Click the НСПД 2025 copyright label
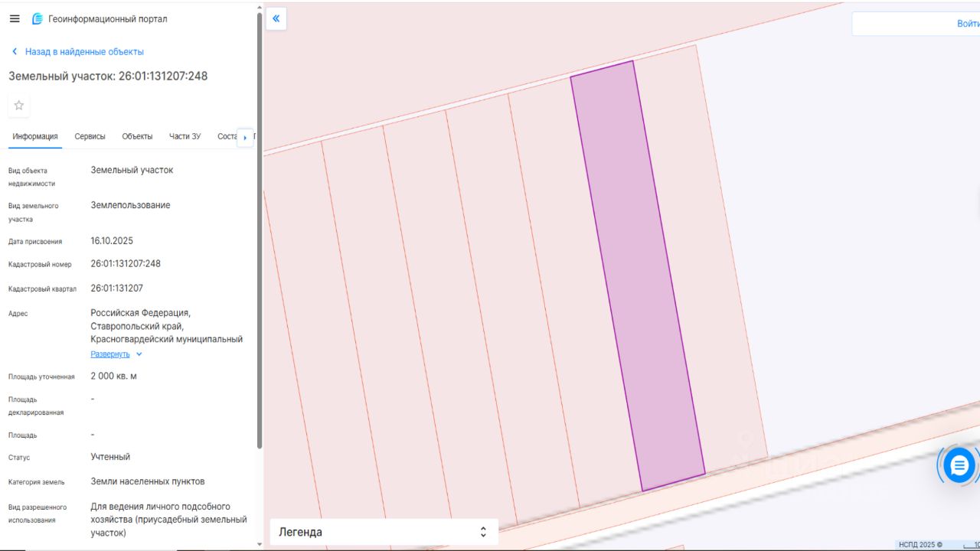980x551 pixels. pyautogui.click(x=922, y=545)
